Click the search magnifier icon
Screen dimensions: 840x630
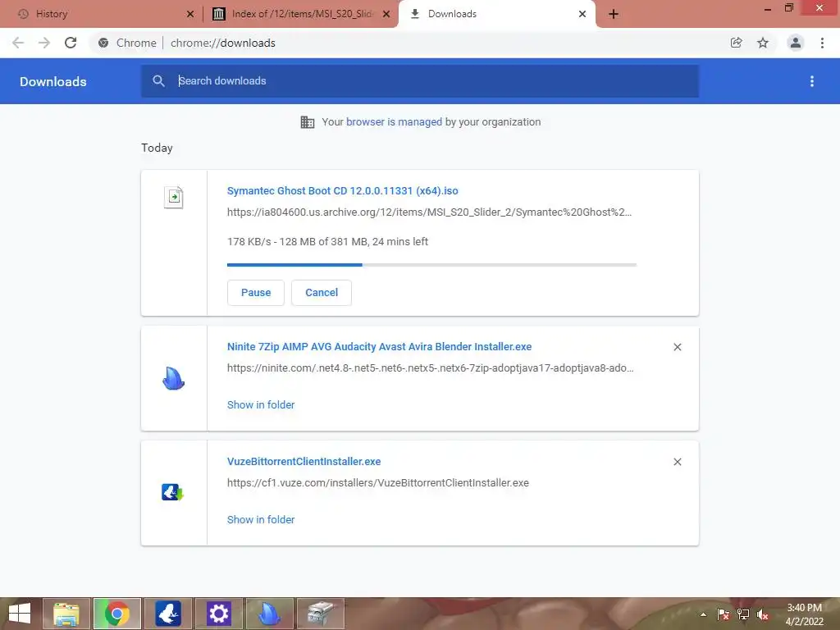coord(158,81)
